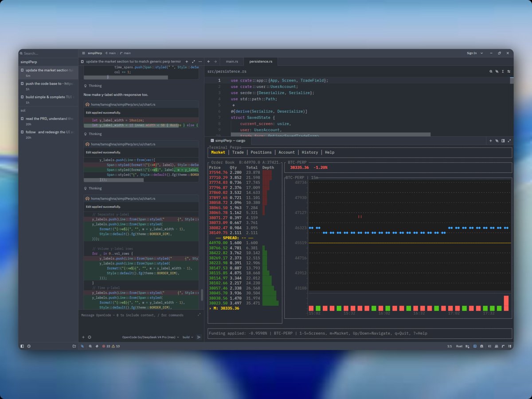Select History in Terminal Perps menu
The image size is (532, 399).
pyautogui.click(x=310, y=152)
